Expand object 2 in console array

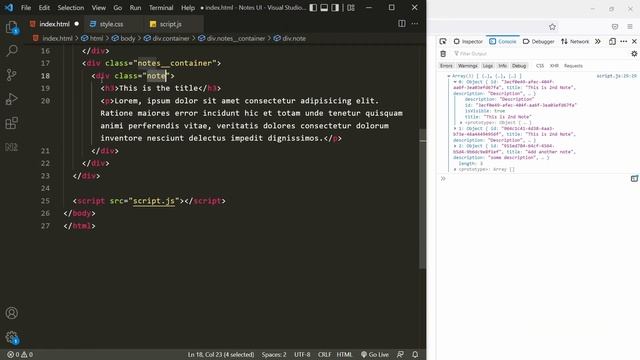455,146
